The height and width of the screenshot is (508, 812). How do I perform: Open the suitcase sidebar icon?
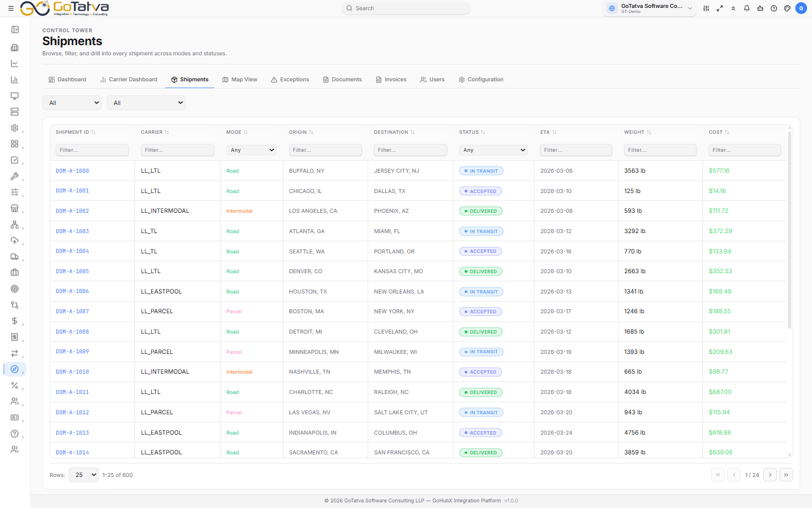pyautogui.click(x=15, y=273)
